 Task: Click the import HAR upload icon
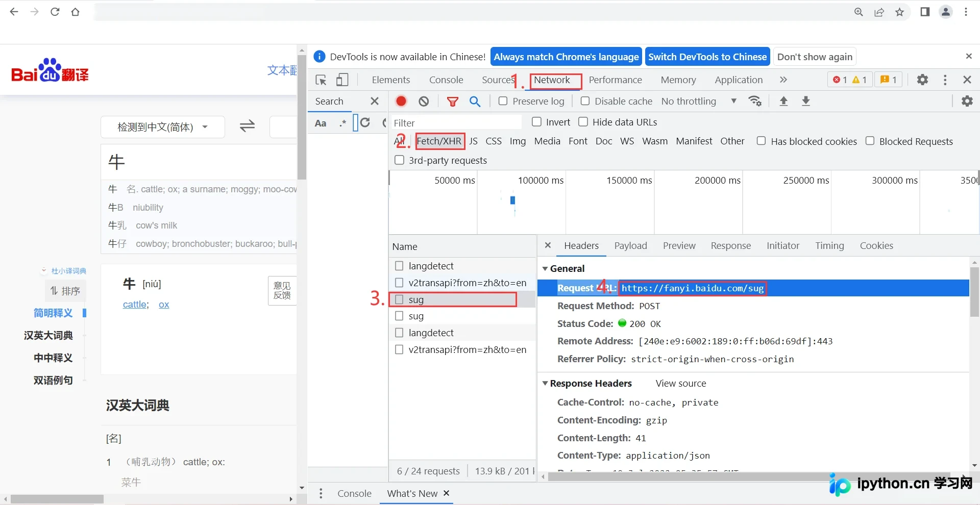coord(783,101)
